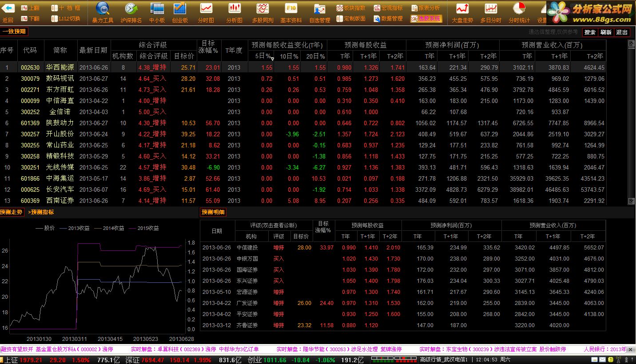Click the 搜索 search button
Viewport: 636px width, 364px height.
tap(590, 32)
